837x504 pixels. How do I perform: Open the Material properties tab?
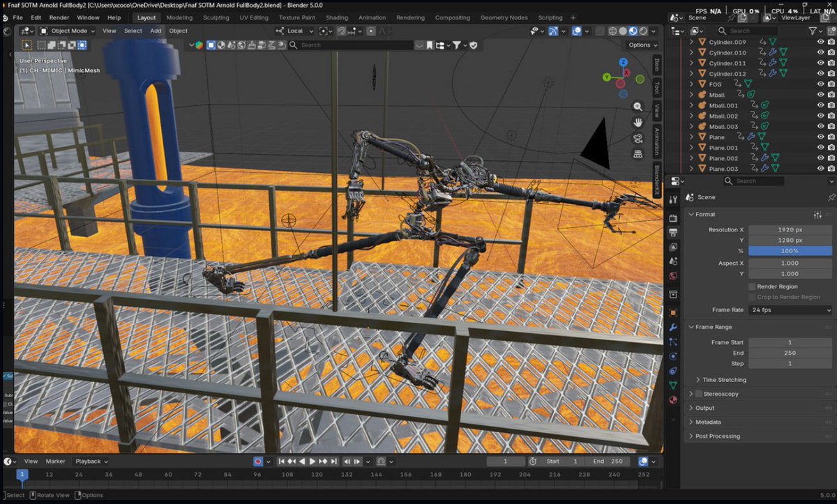[673, 399]
